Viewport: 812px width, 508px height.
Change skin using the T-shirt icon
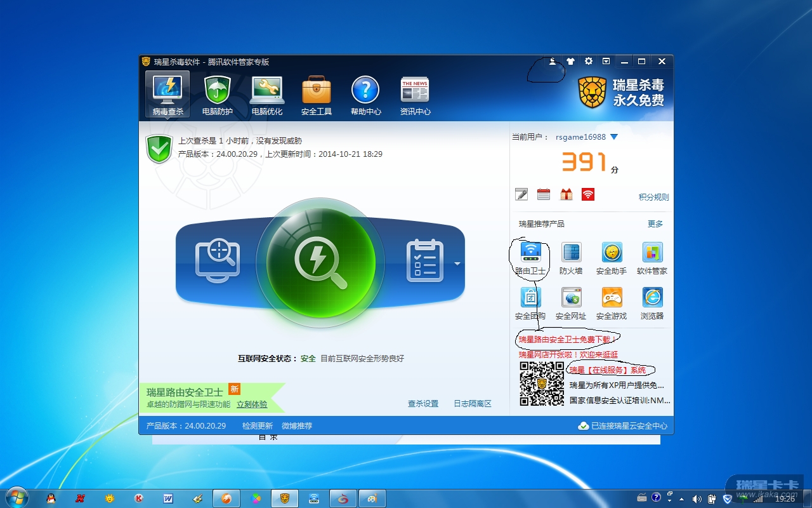(x=570, y=62)
